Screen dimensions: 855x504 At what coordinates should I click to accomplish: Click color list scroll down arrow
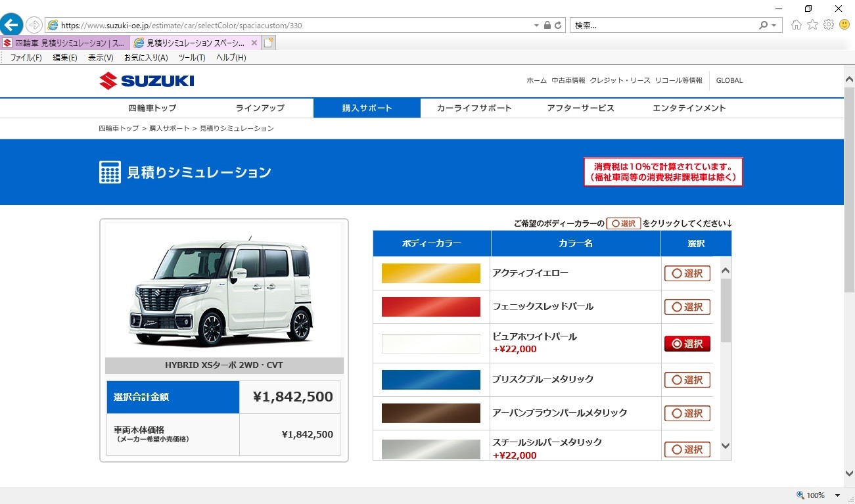(726, 446)
